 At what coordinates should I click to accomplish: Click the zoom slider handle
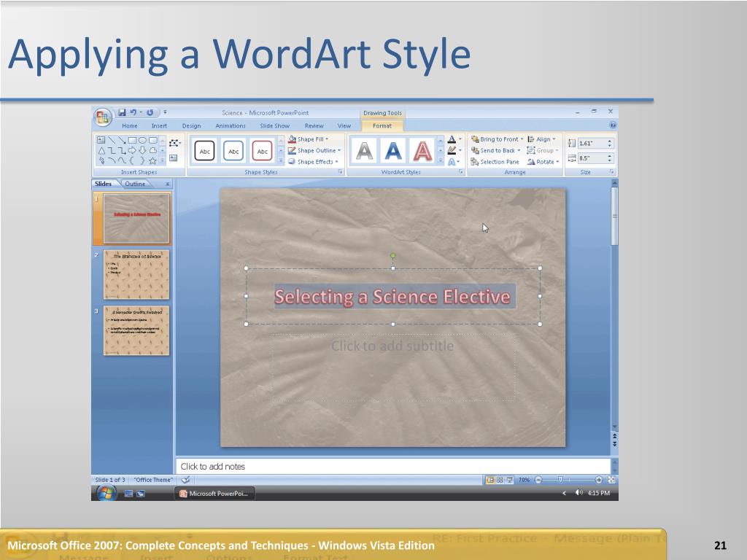tap(561, 480)
